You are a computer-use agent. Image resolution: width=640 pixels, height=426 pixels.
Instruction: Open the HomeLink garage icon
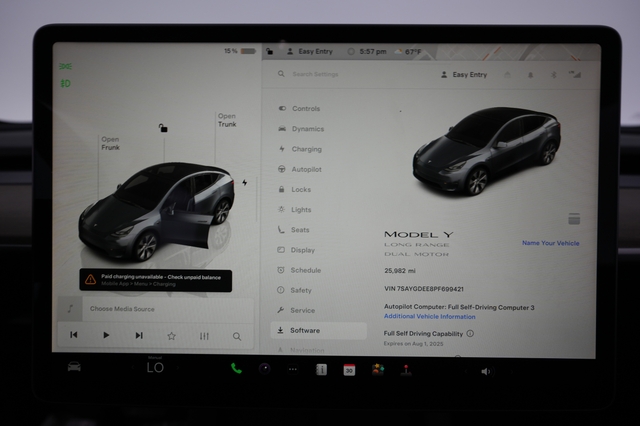coord(507,75)
